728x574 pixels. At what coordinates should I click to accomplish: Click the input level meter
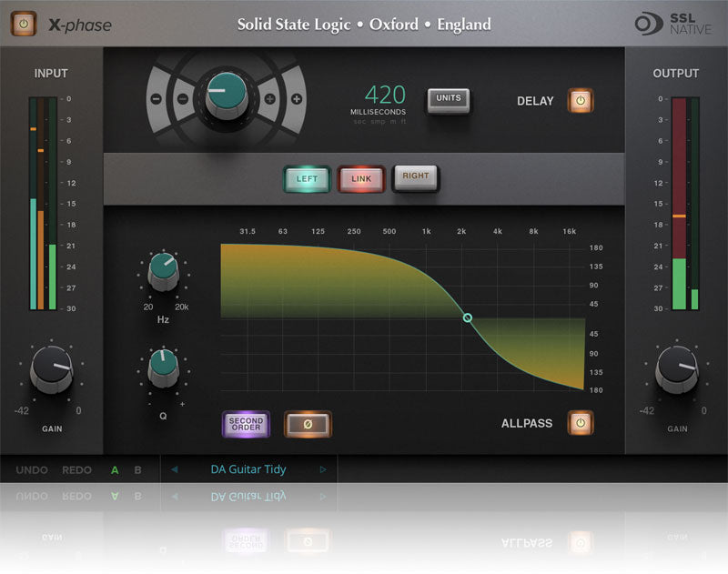point(43,203)
